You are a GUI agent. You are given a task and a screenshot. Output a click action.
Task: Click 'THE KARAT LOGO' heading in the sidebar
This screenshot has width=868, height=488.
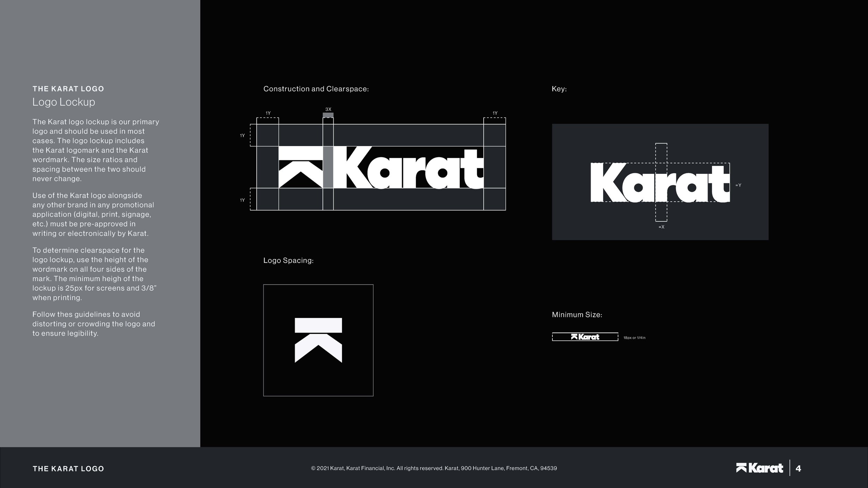click(x=68, y=89)
